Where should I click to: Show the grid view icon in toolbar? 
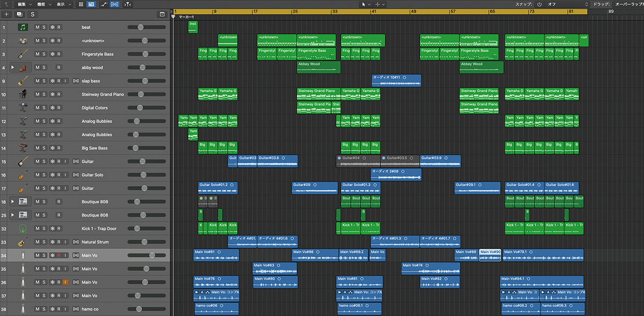pos(81,4)
